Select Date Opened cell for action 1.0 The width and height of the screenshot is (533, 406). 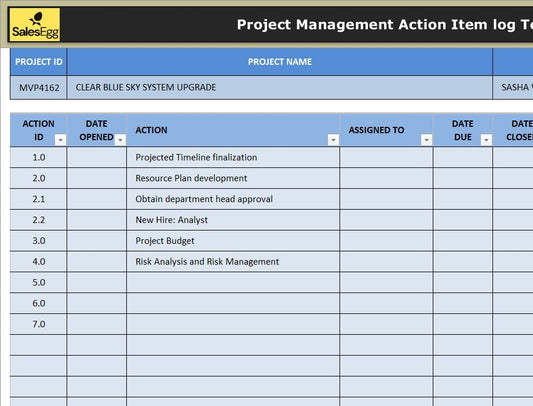[x=97, y=157]
